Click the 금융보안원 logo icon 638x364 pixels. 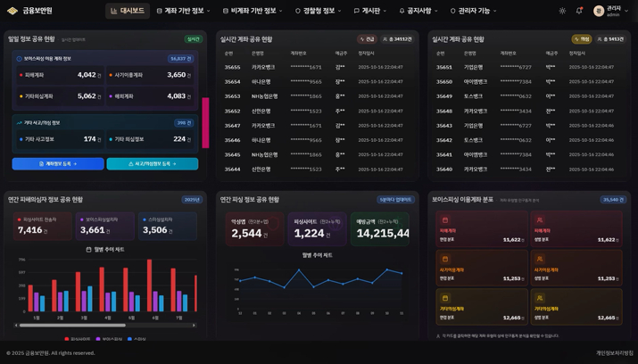(12, 11)
